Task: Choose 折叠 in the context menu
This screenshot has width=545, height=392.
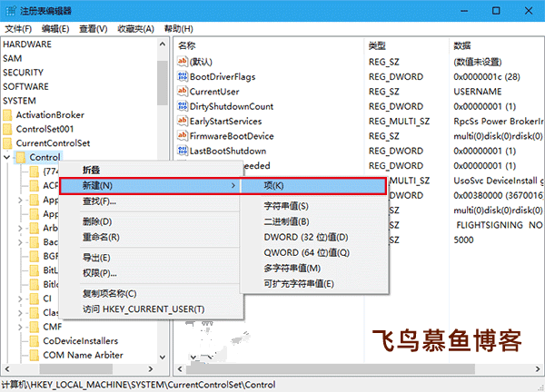Action: (x=150, y=170)
